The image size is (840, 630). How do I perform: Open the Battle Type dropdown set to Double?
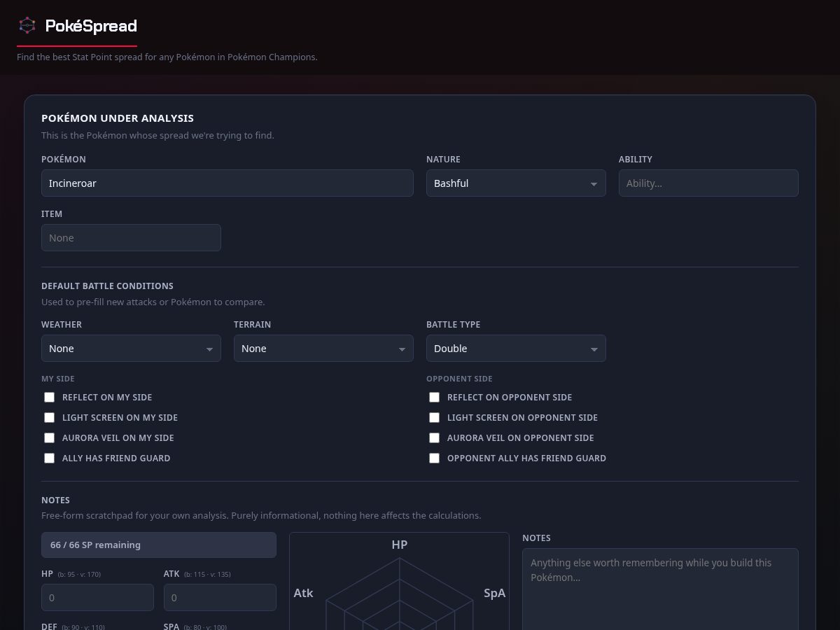click(x=516, y=349)
